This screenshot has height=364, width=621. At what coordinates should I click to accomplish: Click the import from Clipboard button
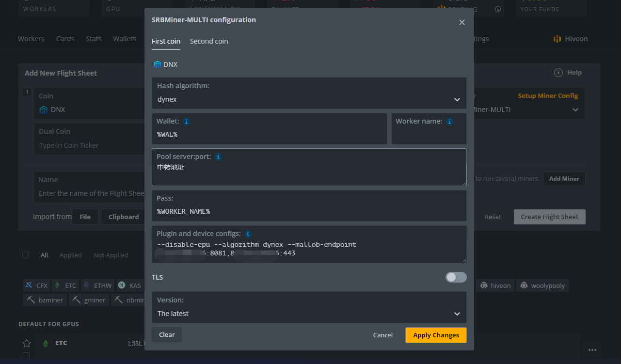[x=123, y=217]
